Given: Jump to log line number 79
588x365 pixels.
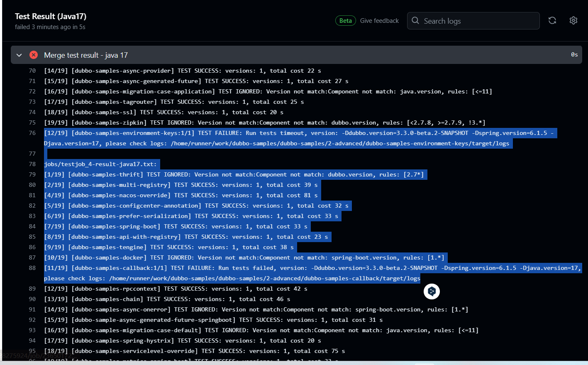Looking at the screenshot, I should (x=32, y=174).
